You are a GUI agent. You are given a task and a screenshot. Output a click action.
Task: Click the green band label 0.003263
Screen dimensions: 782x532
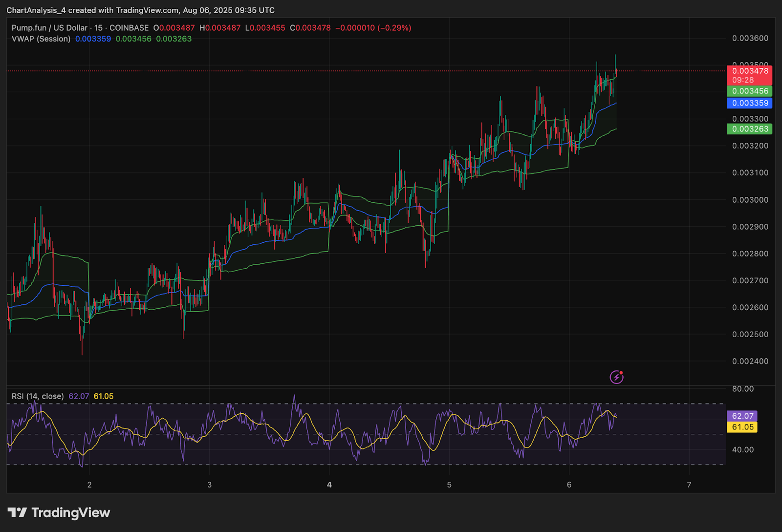750,129
